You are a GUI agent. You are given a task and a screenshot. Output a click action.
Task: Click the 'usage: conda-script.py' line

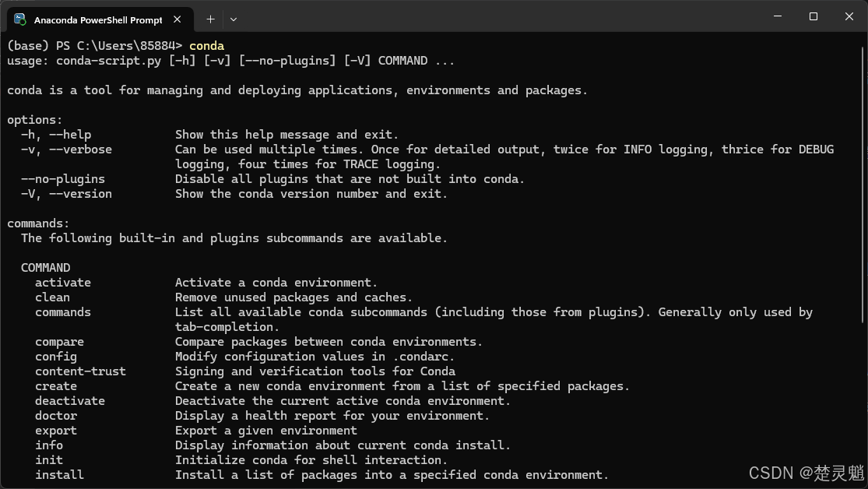[x=231, y=61]
